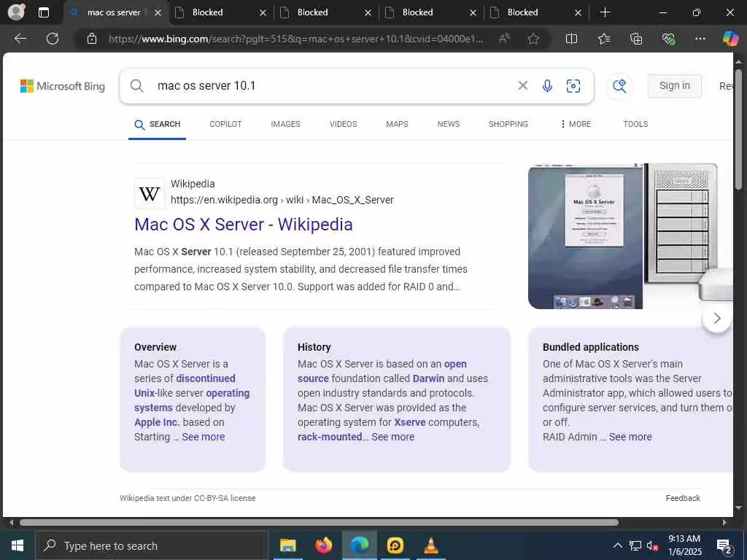Open Browser essentials heart icon

668,39
